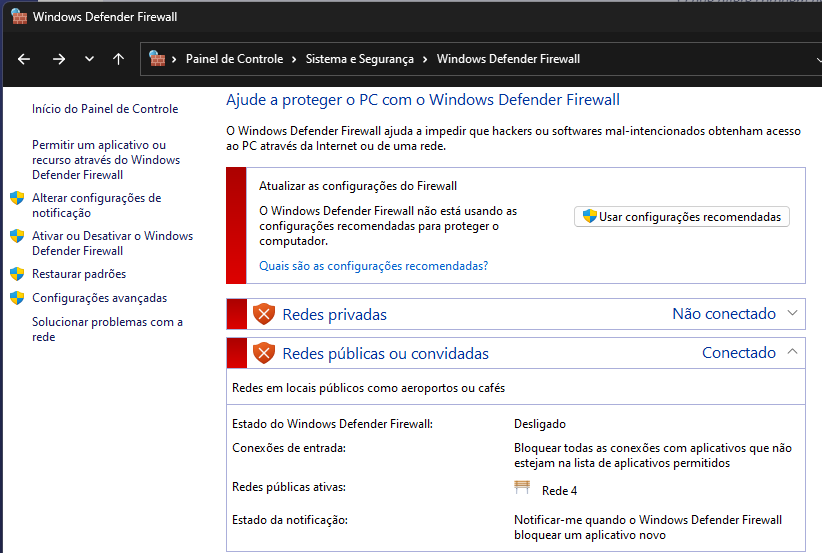Open Quais são as configurações recomendadas link
This screenshot has height=553, width=822.
click(x=373, y=266)
